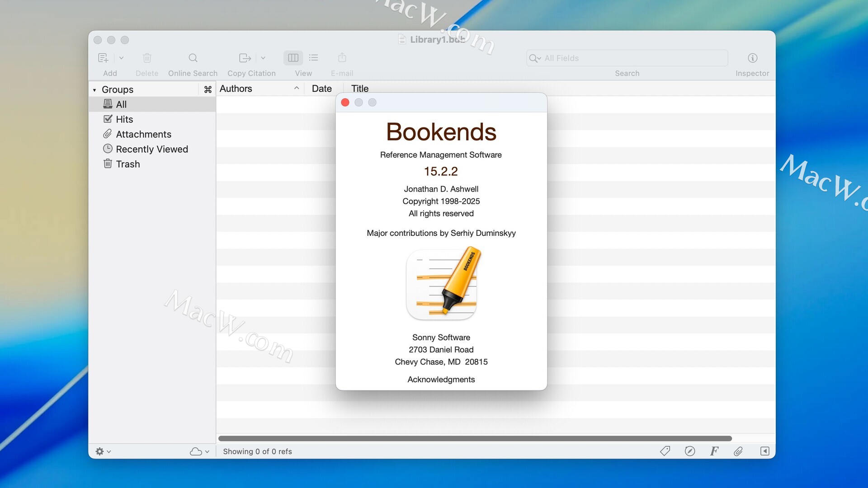Switch to column split view mode
The height and width of the screenshot is (488, 868).
click(x=293, y=58)
